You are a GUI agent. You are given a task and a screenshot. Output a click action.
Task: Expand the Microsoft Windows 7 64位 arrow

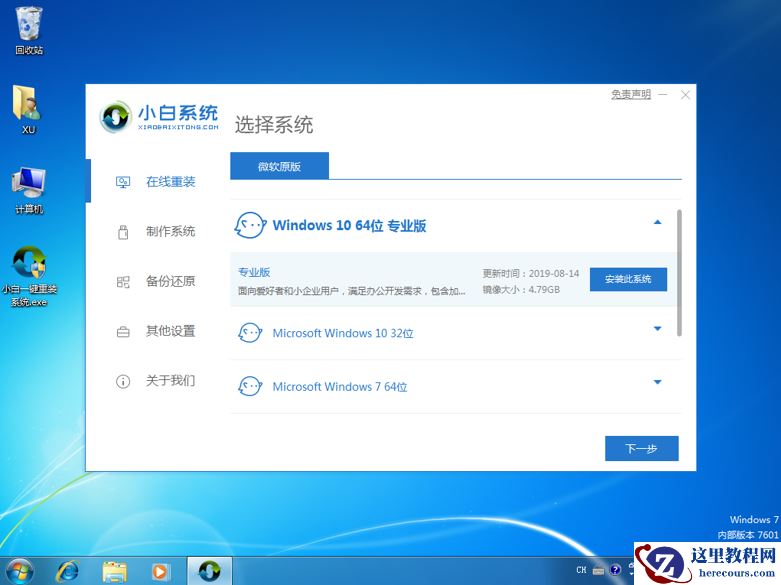click(x=657, y=382)
